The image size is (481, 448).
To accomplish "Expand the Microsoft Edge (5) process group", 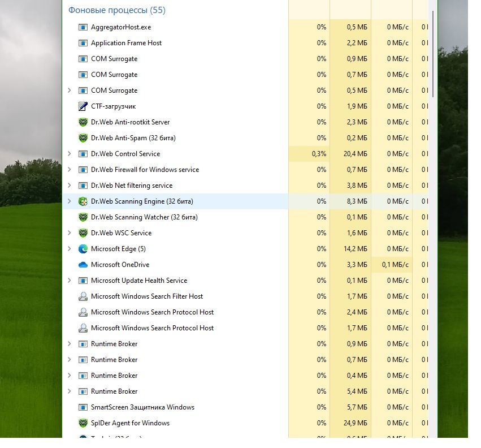I will (70, 249).
